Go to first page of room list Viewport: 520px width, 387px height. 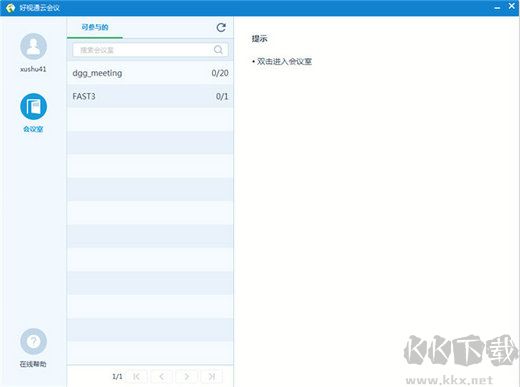coord(137,377)
